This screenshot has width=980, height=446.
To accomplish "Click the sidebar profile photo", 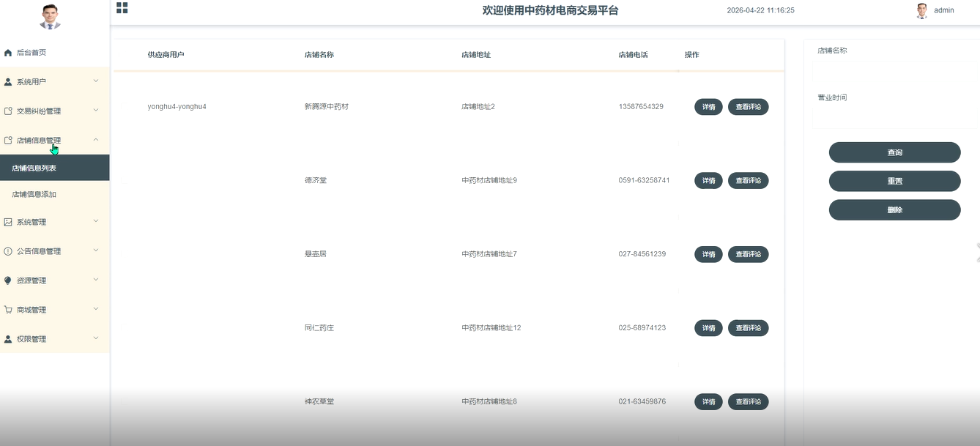I will [50, 17].
